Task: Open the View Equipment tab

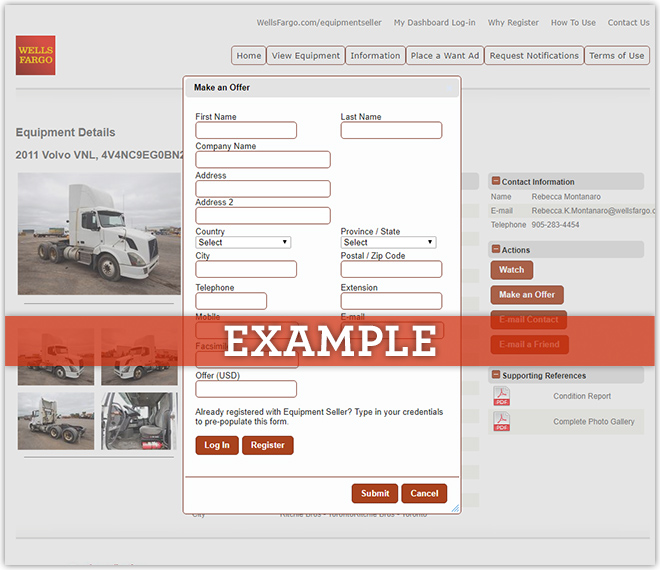Action: pos(306,56)
